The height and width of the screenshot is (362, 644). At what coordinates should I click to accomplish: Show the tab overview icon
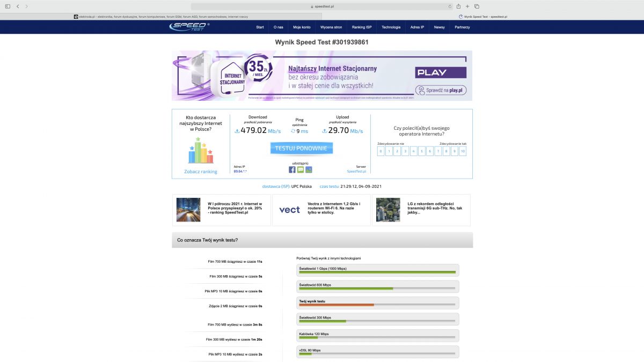click(477, 6)
